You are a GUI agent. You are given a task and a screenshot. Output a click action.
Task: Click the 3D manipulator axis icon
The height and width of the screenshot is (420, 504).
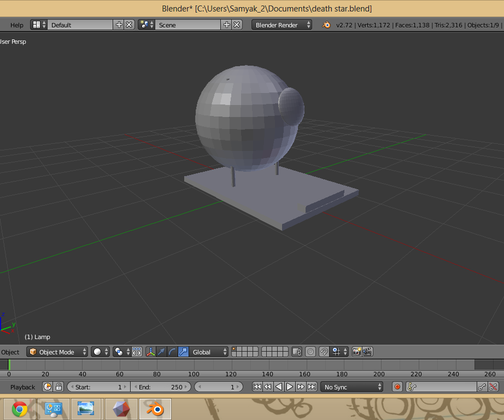[150, 352]
